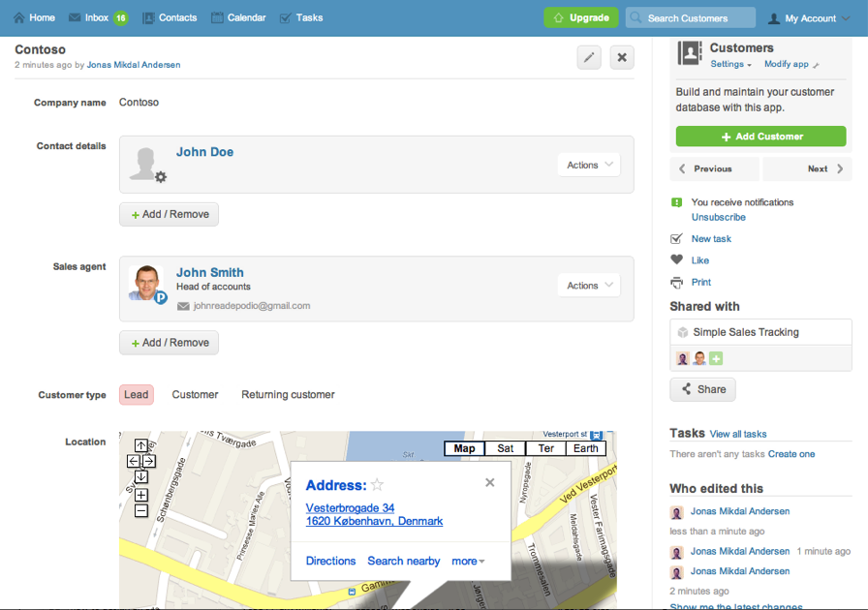Viewport: 868px width, 610px height.
Task: Open Actions dropdown for John Smith
Action: 589,286
